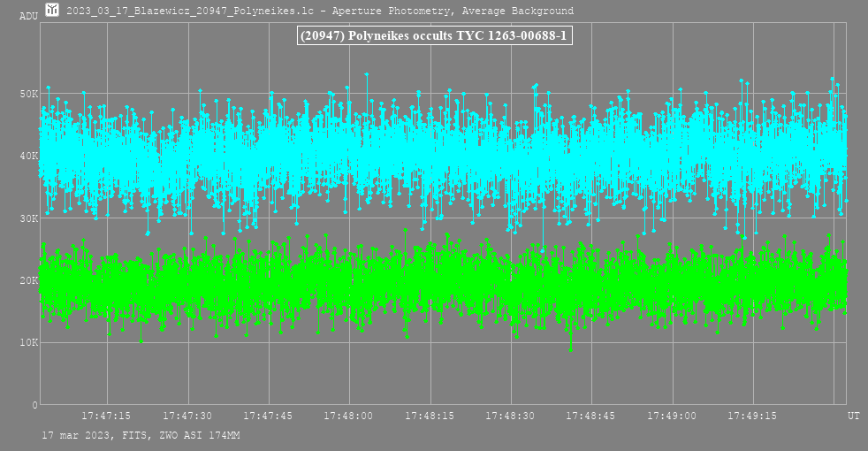868x451 pixels.
Task: Click the 17:48:30 time label
Action: tap(510, 416)
